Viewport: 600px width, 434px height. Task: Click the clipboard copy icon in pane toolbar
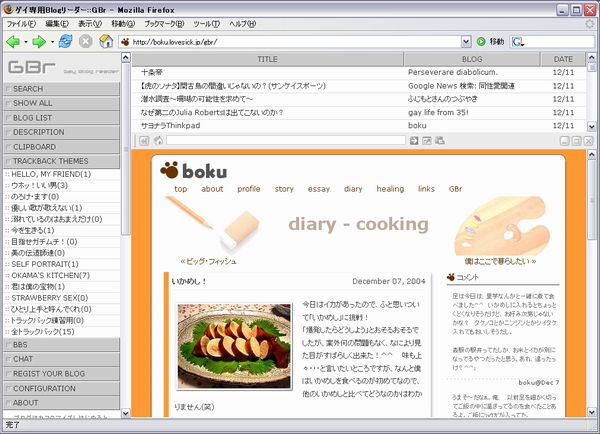[440, 140]
